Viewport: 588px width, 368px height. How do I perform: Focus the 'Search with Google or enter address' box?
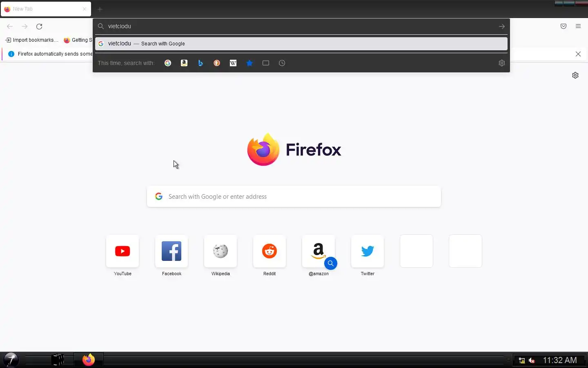(x=294, y=197)
